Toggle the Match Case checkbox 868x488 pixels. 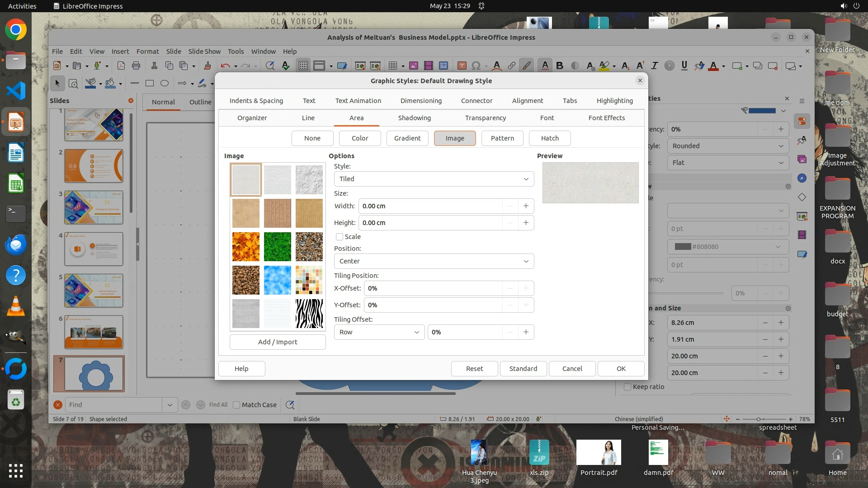(x=236, y=405)
